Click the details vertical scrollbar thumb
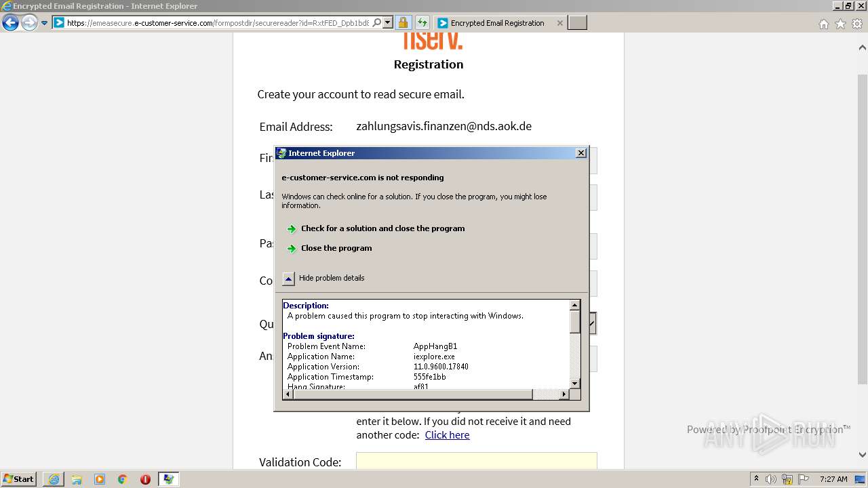 click(x=575, y=322)
